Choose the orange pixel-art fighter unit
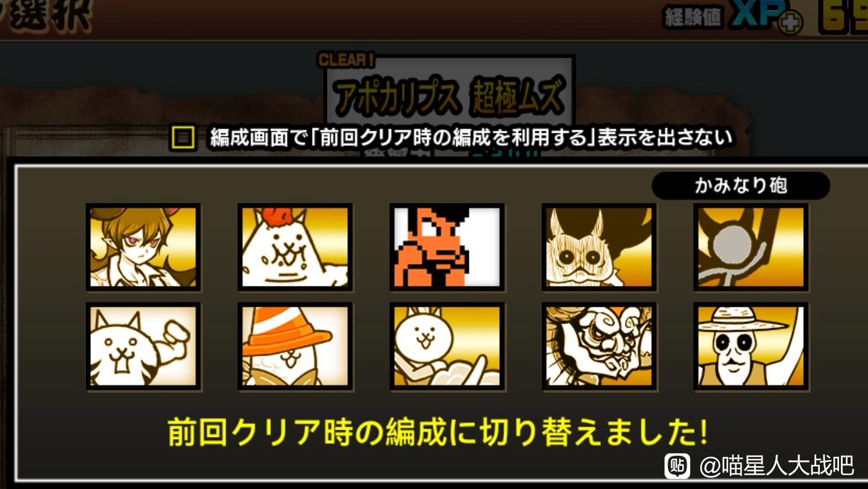Viewport: 868px width, 489px height. (x=447, y=248)
